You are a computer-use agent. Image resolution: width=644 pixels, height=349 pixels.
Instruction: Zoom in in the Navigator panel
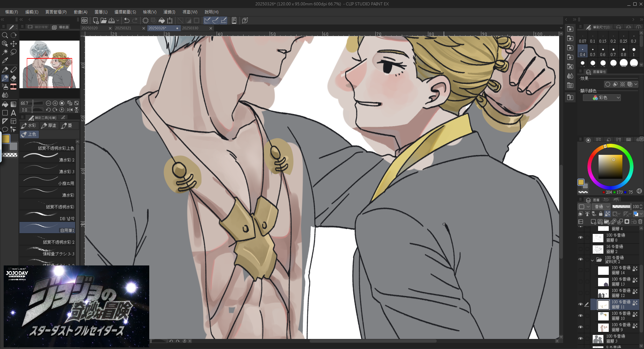(55, 103)
